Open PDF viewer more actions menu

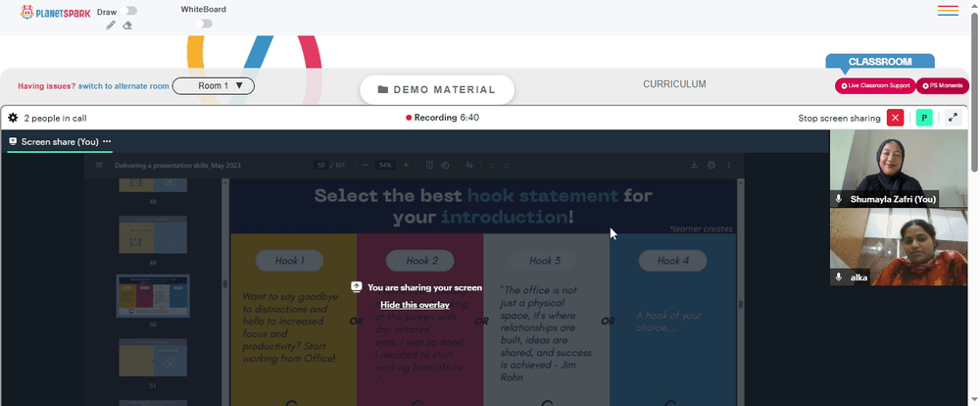click(x=729, y=165)
